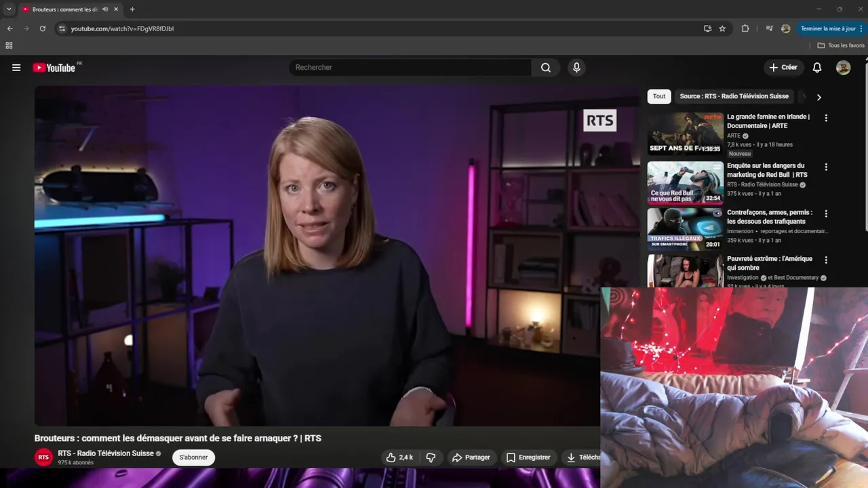Open title Contrefaçons, armes, permis

tap(770, 217)
